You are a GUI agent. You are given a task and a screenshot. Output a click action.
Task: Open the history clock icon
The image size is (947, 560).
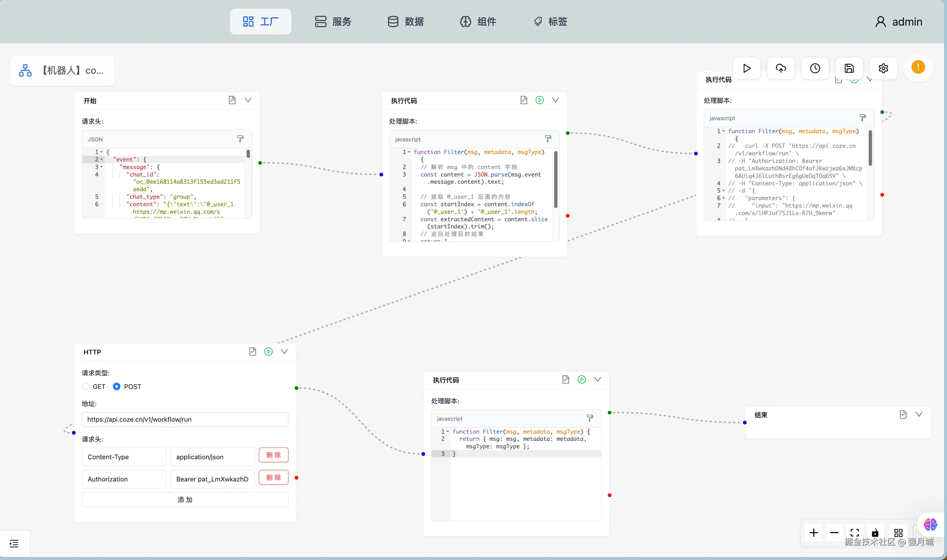(814, 68)
